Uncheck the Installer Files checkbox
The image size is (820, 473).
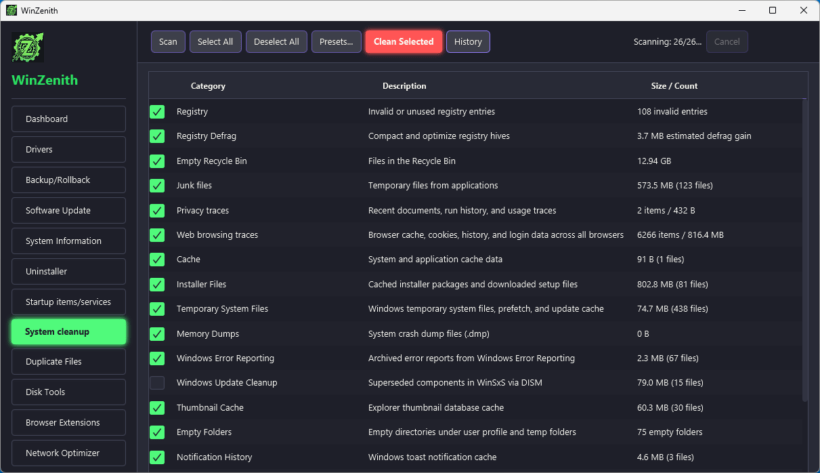coord(157,284)
